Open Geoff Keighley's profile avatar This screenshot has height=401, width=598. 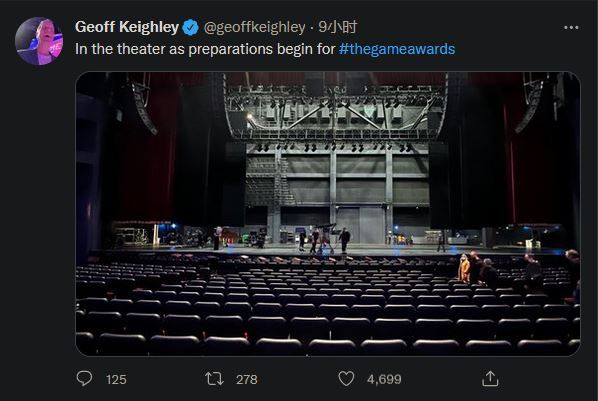[39, 41]
